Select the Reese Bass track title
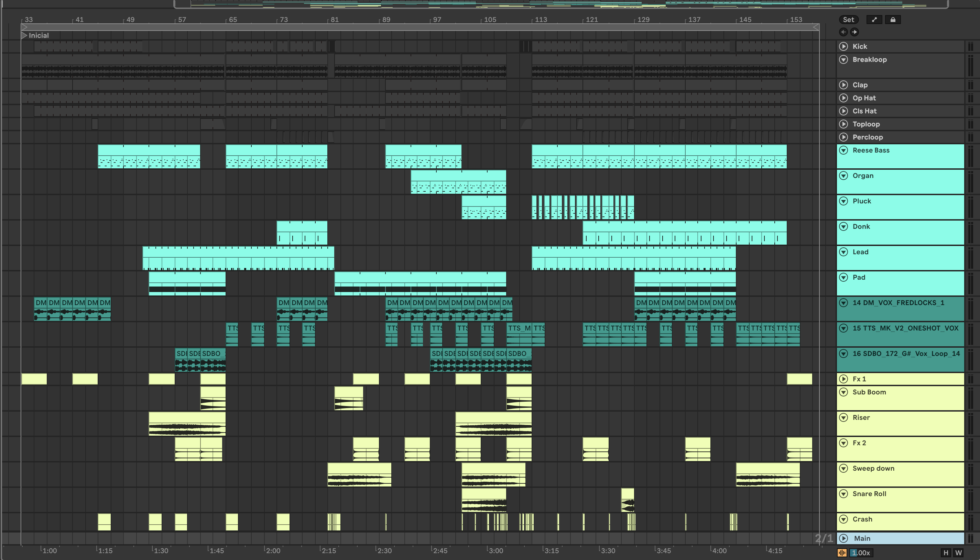The width and height of the screenshot is (980, 560). click(871, 150)
